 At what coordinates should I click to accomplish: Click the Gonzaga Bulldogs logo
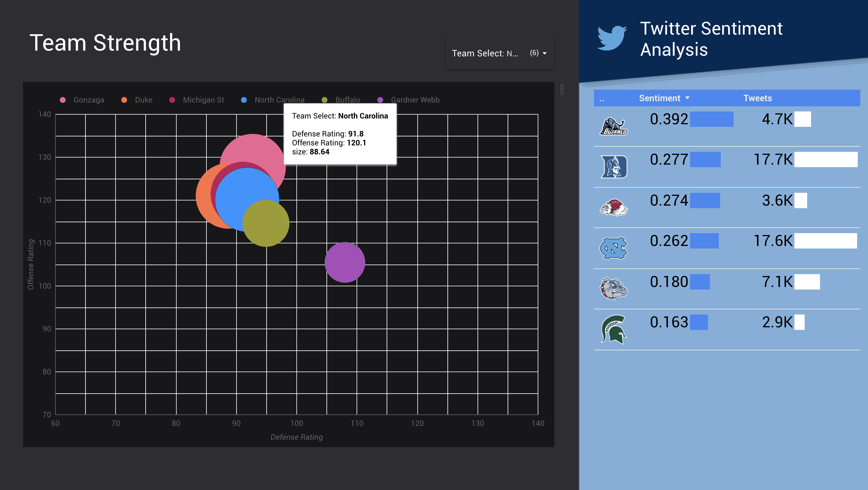point(614,289)
